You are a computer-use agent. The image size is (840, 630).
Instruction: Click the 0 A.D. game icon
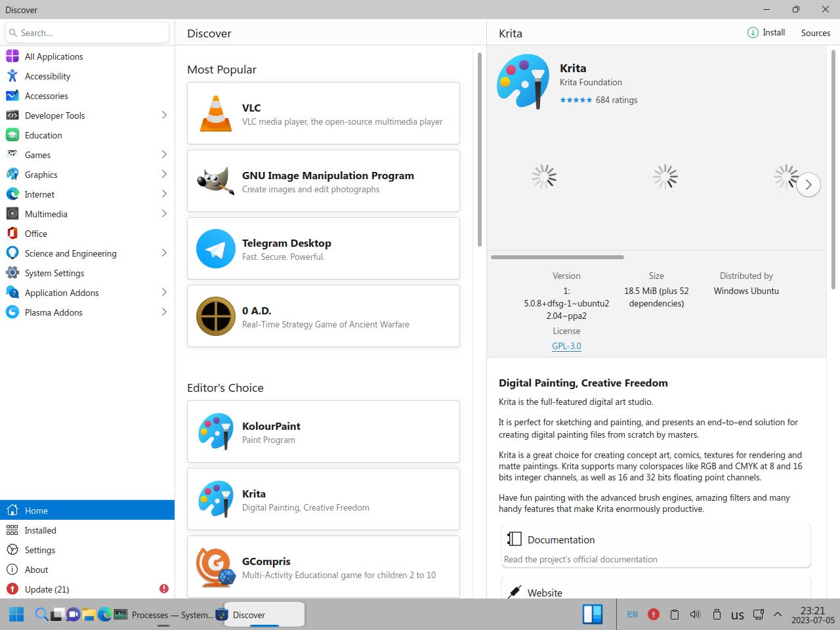215,316
